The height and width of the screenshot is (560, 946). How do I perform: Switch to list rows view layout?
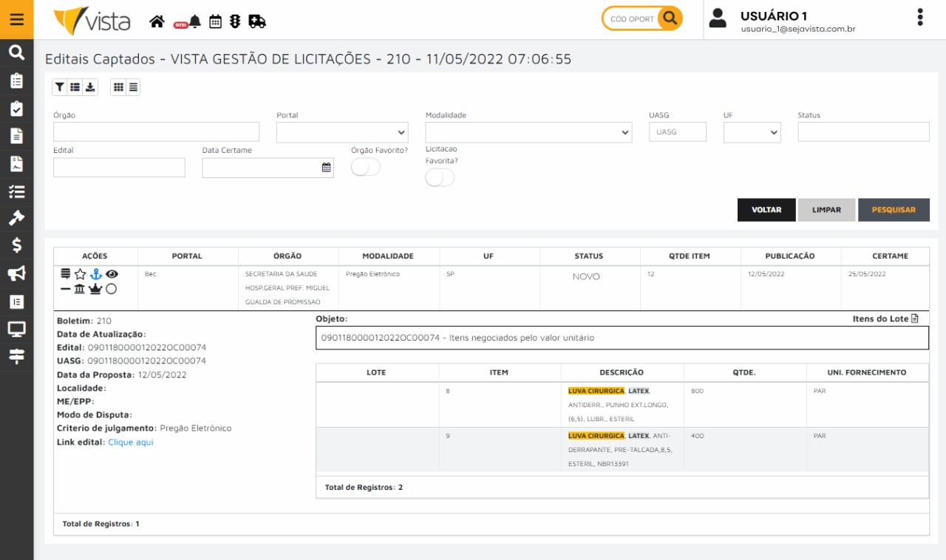(133, 87)
